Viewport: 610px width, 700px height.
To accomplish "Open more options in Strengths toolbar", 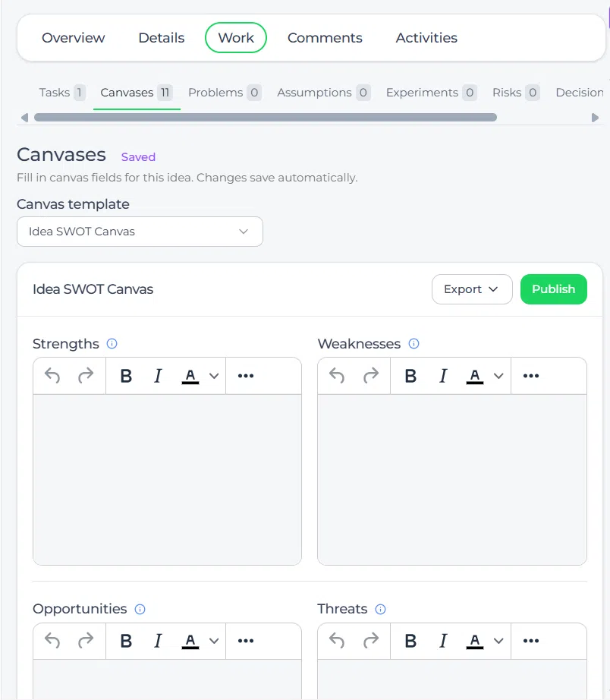I will click(246, 376).
